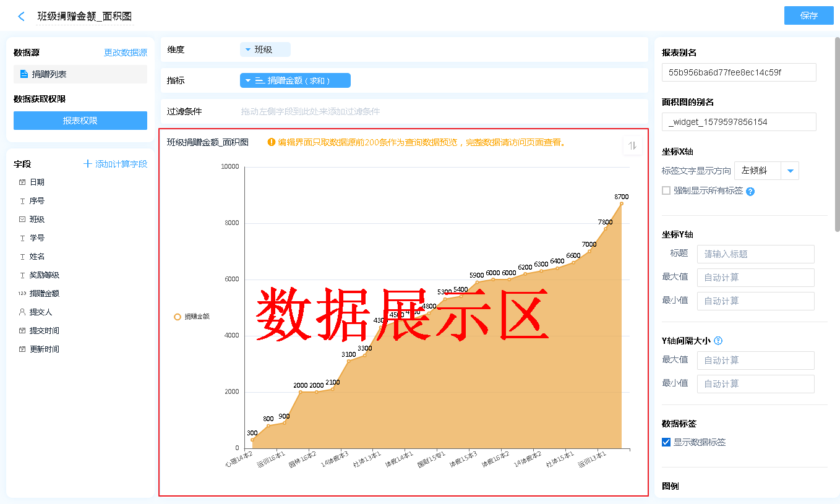Click the plus icon for 添加计算字段
The height and width of the screenshot is (504, 840).
point(88,164)
